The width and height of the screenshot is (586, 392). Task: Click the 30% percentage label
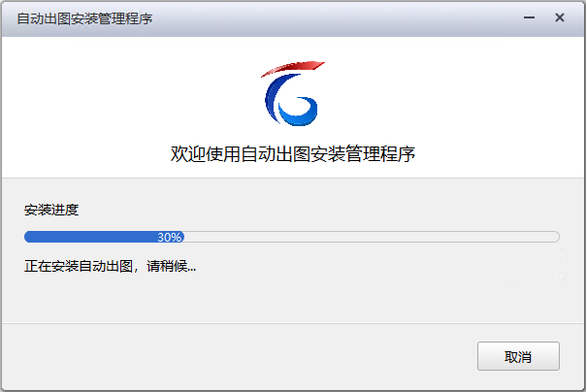(169, 237)
